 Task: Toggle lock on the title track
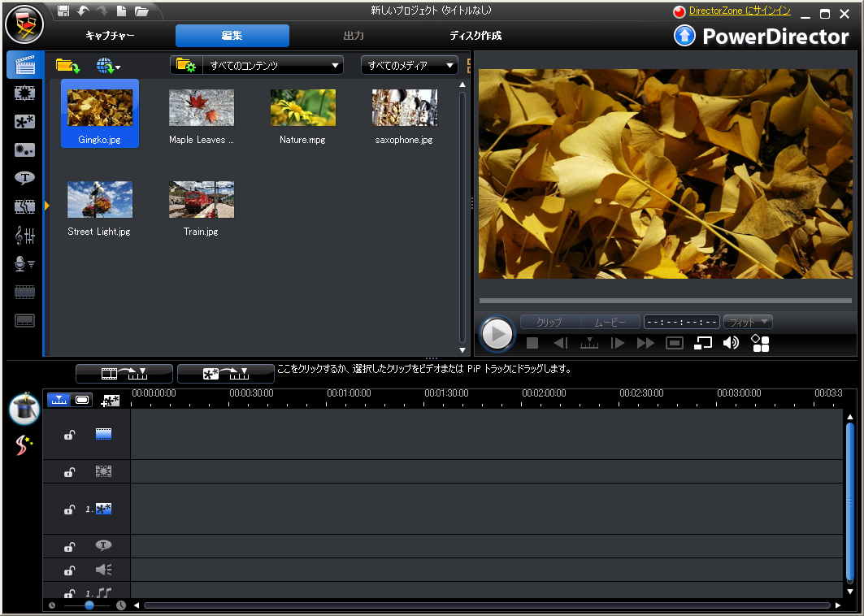pyautogui.click(x=70, y=547)
